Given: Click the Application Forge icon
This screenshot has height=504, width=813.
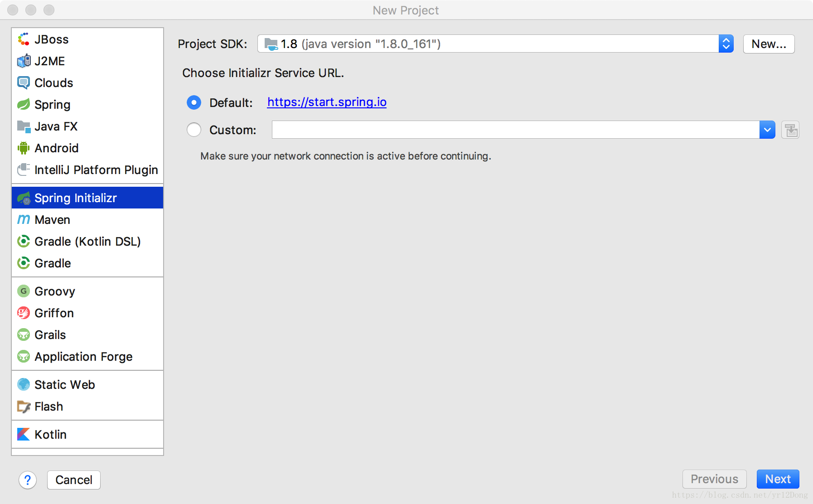Looking at the screenshot, I should [24, 357].
